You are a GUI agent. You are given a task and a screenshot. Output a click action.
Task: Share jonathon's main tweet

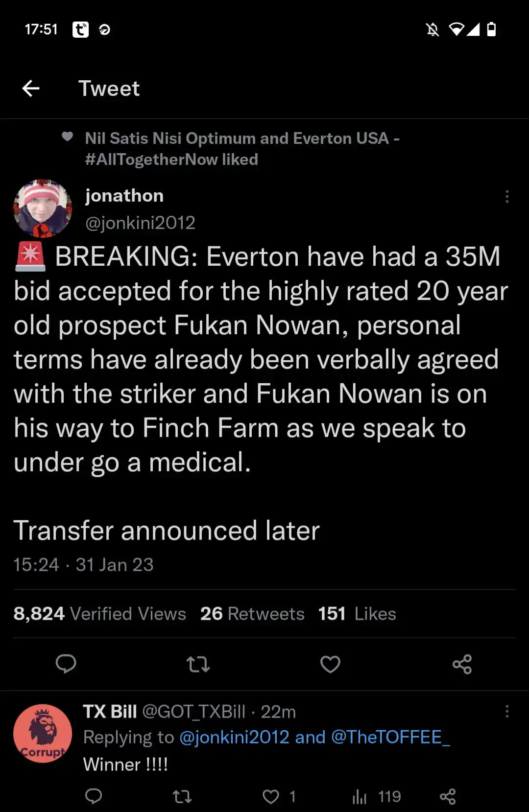[x=462, y=664]
